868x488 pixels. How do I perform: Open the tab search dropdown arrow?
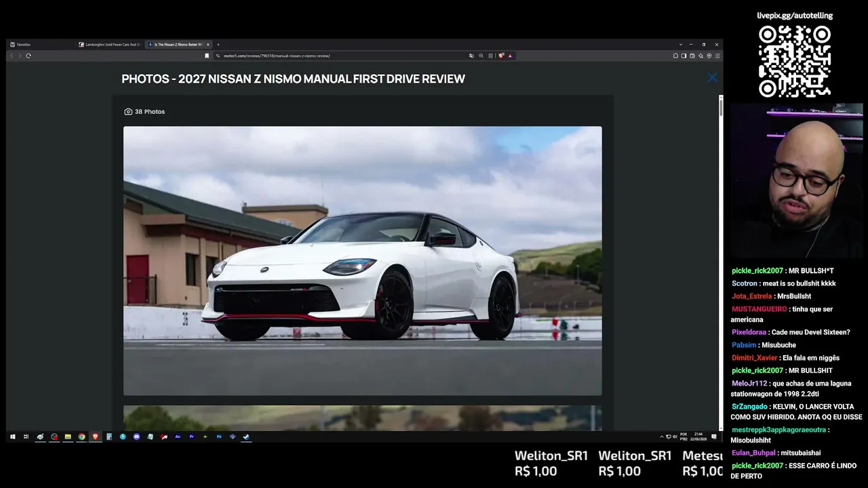pyautogui.click(x=681, y=45)
